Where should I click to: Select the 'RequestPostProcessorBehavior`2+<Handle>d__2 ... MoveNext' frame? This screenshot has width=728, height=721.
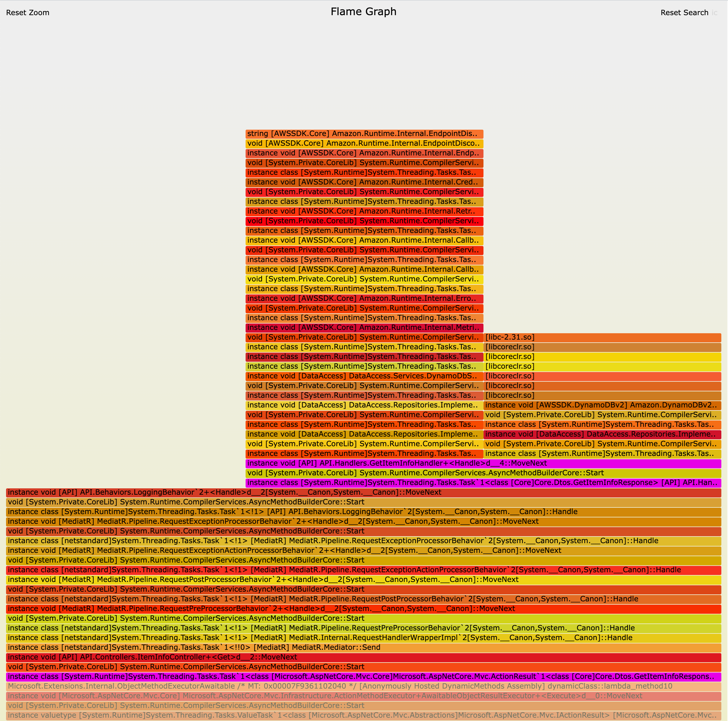click(364, 580)
